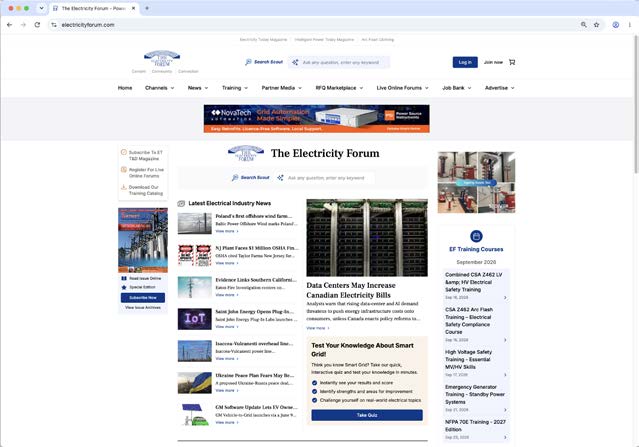Screen dimensions: 639x447
Task: Open Saint John Energy Opens Plug-In article
Action: tap(255, 312)
